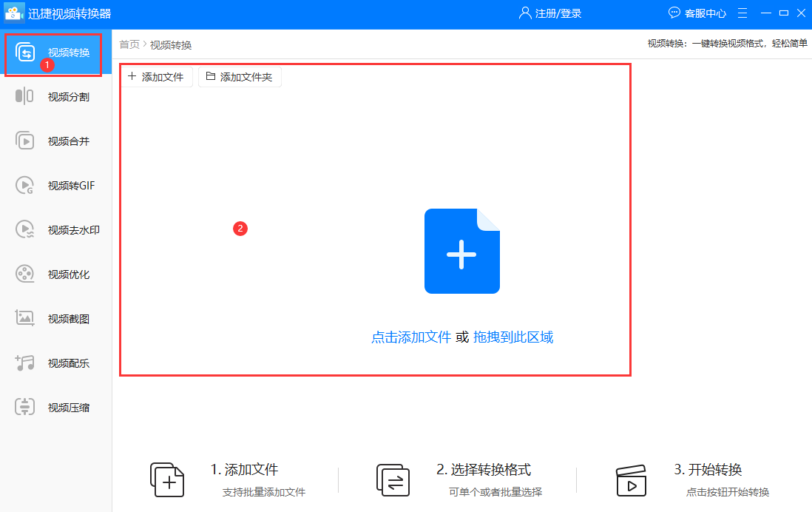This screenshot has height=512, width=812.
Task: Switch to 视频压缩 label in sidebar
Action: [69, 408]
